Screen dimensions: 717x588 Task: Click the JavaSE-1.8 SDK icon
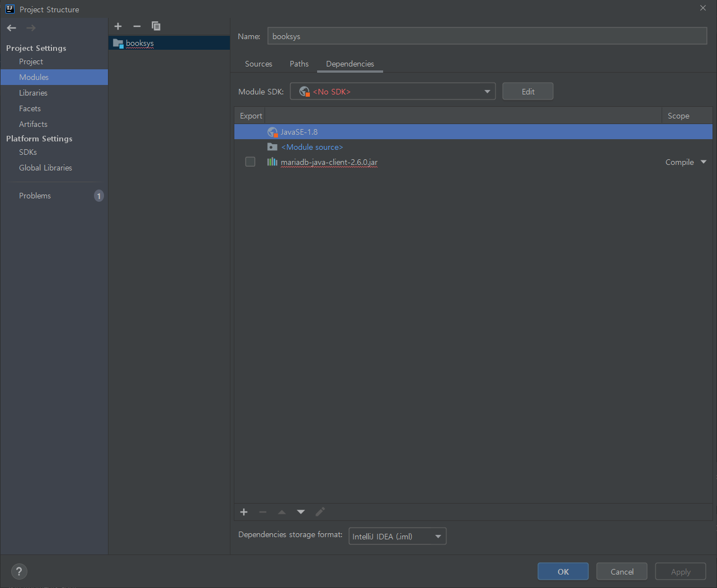(x=272, y=132)
